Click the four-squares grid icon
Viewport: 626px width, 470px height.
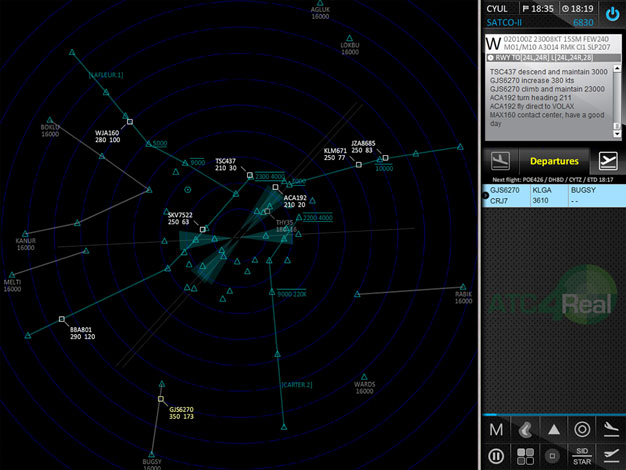click(524, 457)
